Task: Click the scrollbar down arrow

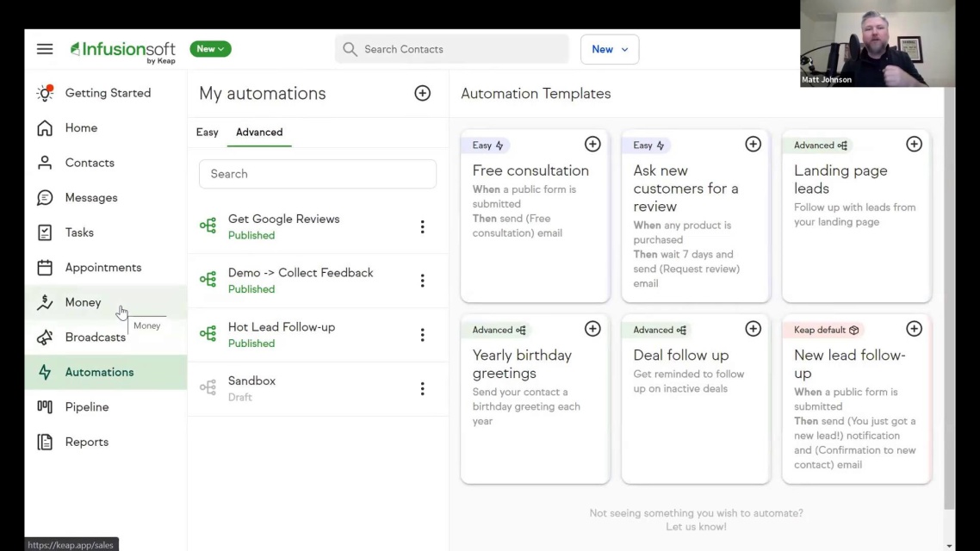Action: (x=949, y=545)
